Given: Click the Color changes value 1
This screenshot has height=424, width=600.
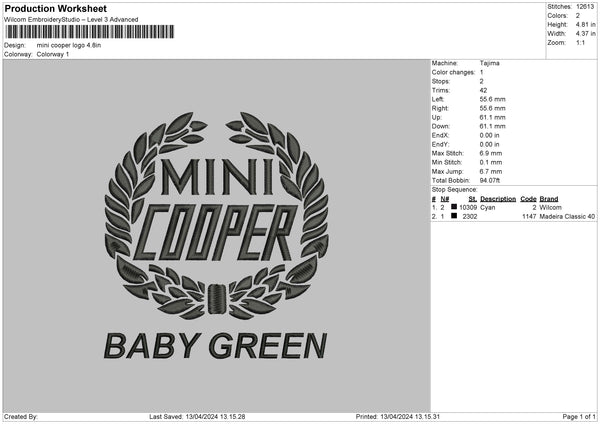Looking at the screenshot, I should coord(481,72).
